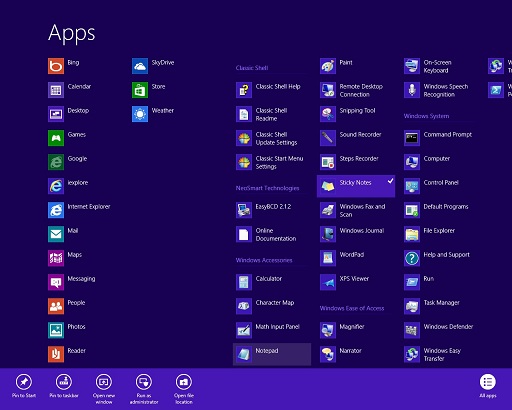
Task: Launch the XPS Viewer icon
Action: (328, 282)
